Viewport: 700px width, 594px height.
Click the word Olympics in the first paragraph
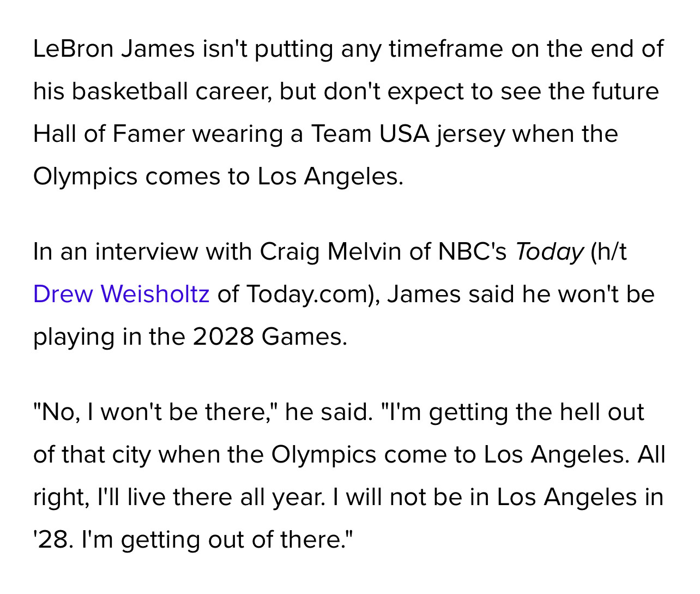(x=85, y=177)
